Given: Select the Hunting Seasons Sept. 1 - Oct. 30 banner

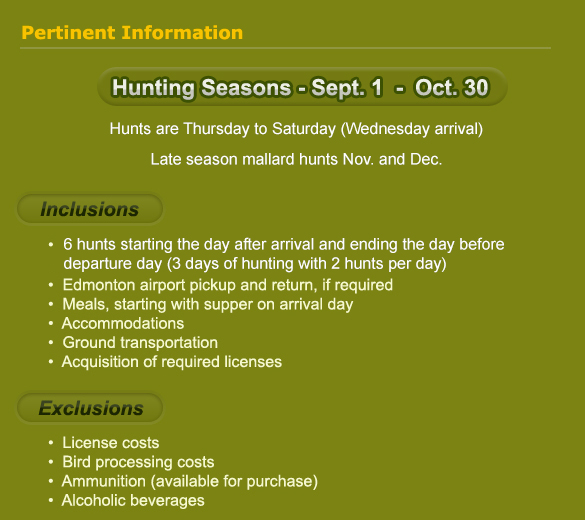Looking at the screenshot, I should (x=302, y=87).
